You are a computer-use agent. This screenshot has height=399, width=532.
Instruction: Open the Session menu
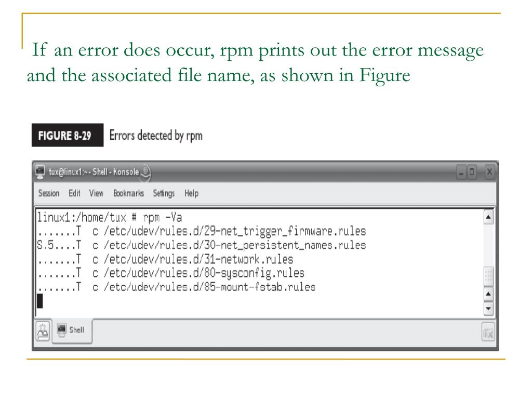pos(49,193)
